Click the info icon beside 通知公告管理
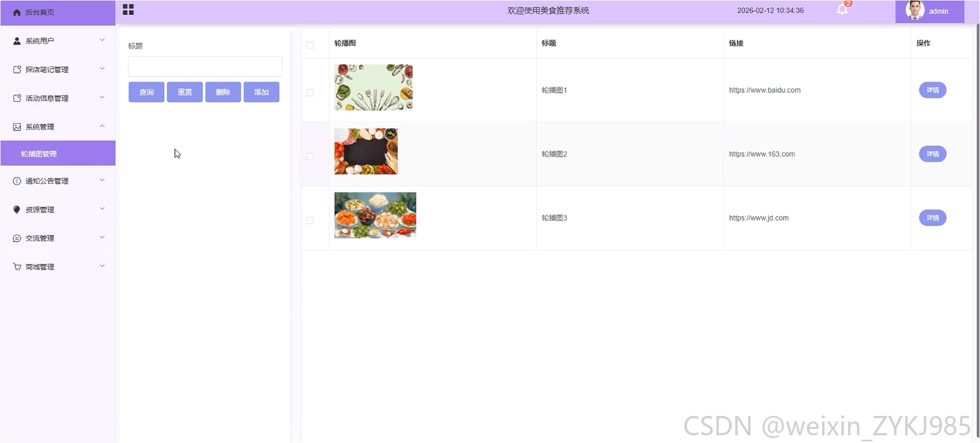The width and height of the screenshot is (980, 443). [17, 181]
